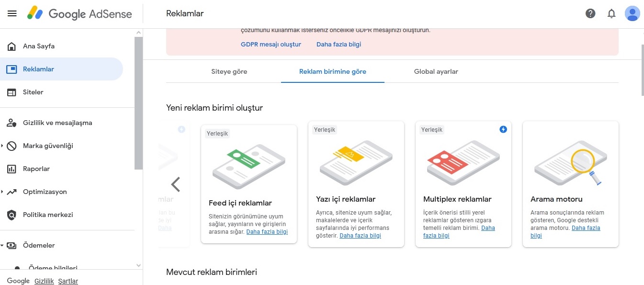Open the user account avatar
The height and width of the screenshot is (285, 644).
coord(632,13)
